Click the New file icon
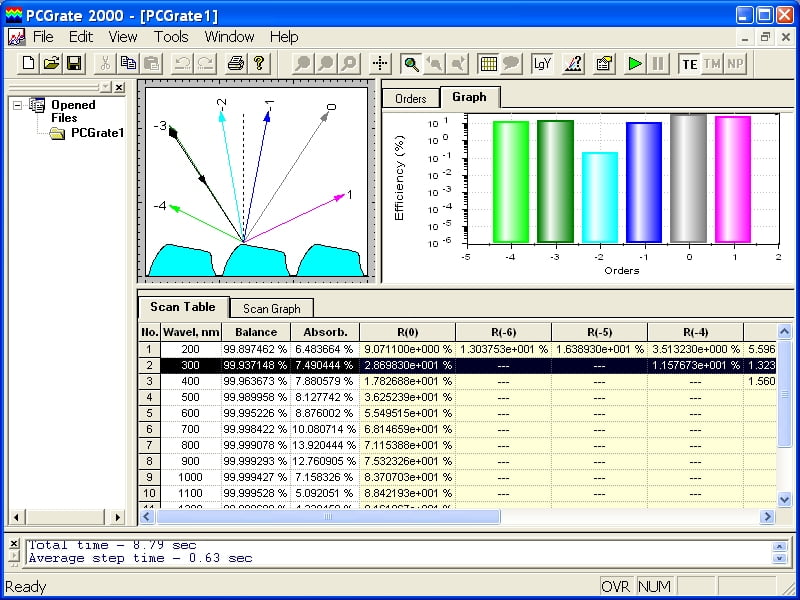800x600 pixels. 29,63
